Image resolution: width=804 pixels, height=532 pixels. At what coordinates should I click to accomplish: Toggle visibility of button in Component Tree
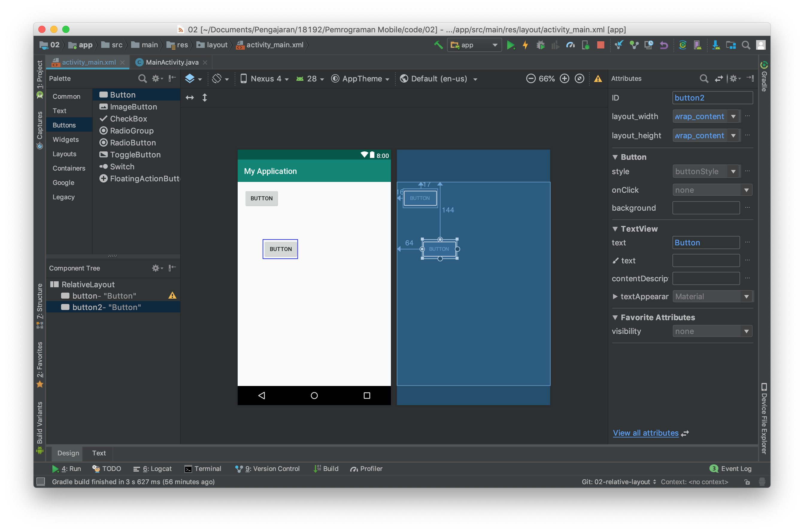pos(64,295)
